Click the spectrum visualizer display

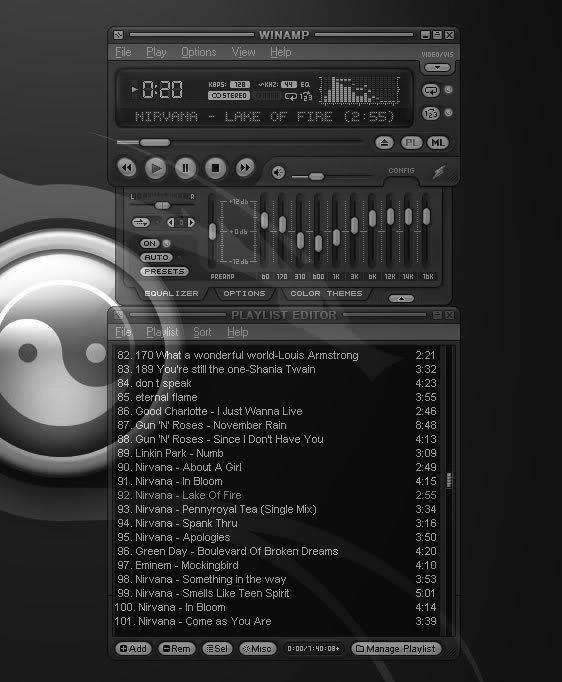pyautogui.click(x=360, y=90)
